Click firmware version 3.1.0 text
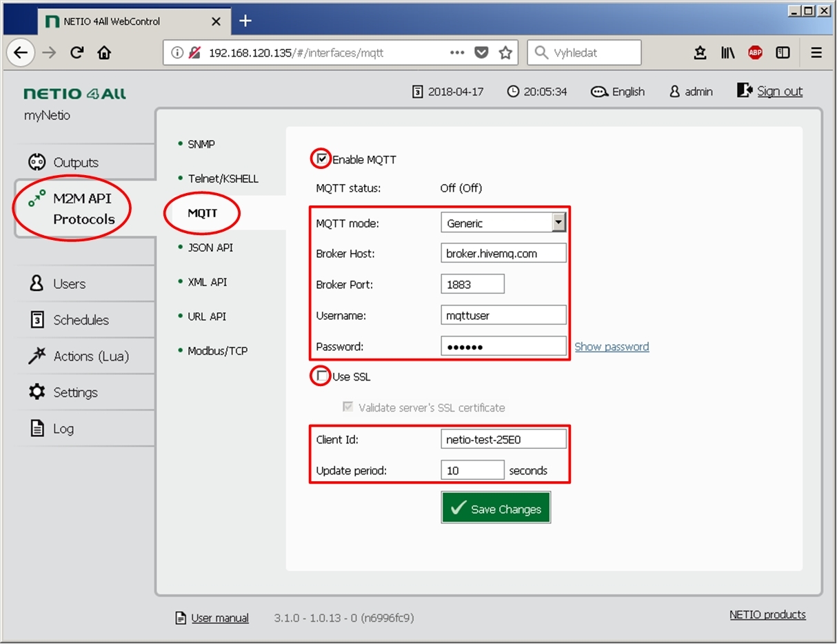837x644 pixels. click(344, 618)
